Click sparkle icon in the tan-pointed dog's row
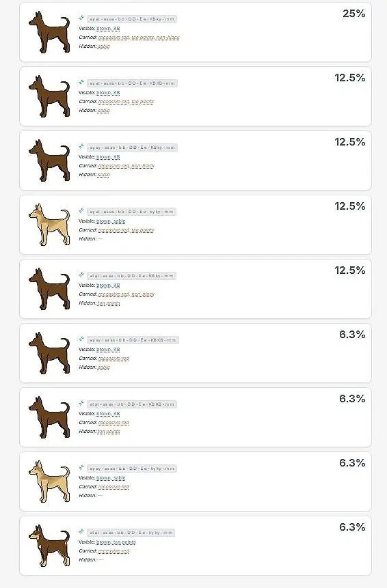This screenshot has height=588, width=387. 81,532
